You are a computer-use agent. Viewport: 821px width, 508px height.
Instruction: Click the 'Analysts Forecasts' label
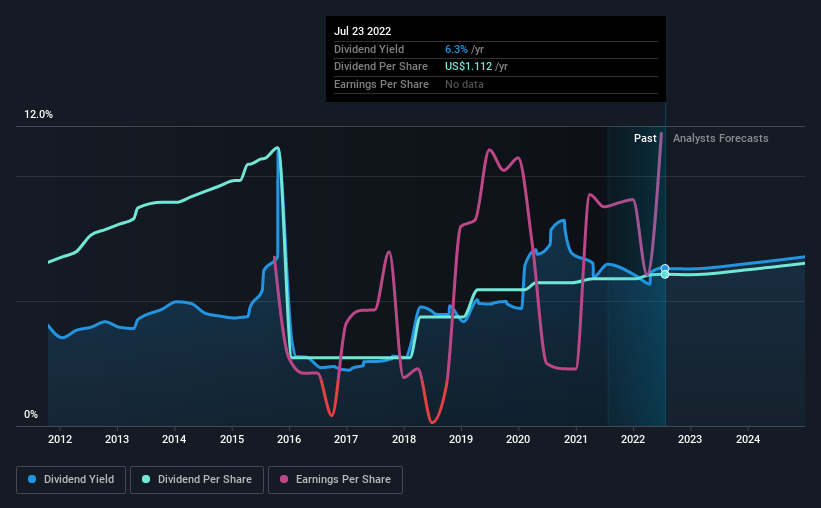720,138
